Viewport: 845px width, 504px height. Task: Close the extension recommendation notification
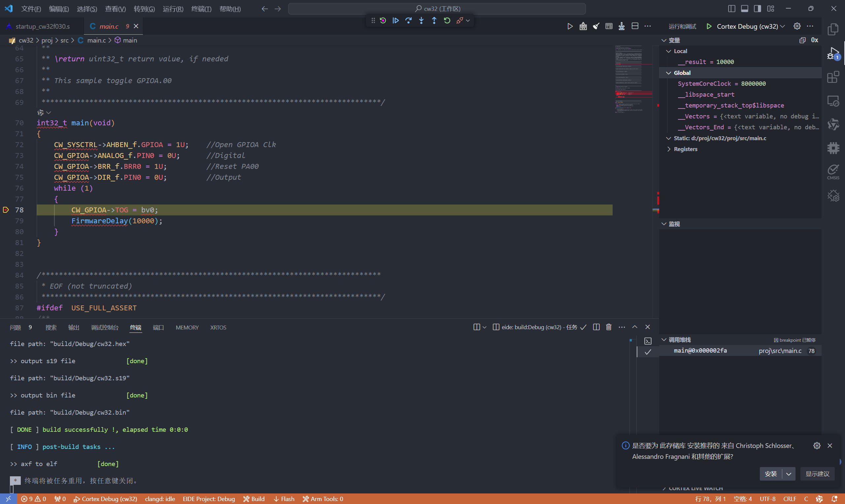coord(830,446)
